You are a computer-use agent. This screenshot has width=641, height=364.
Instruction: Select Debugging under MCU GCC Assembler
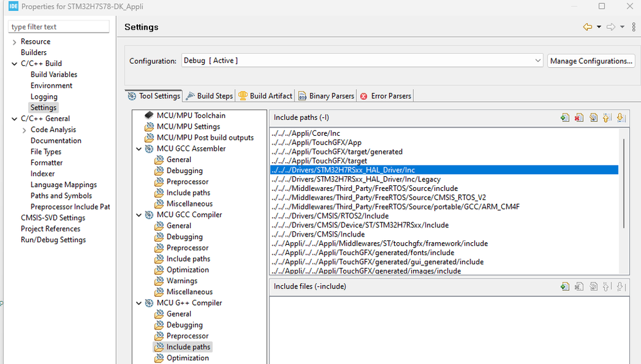[184, 170]
